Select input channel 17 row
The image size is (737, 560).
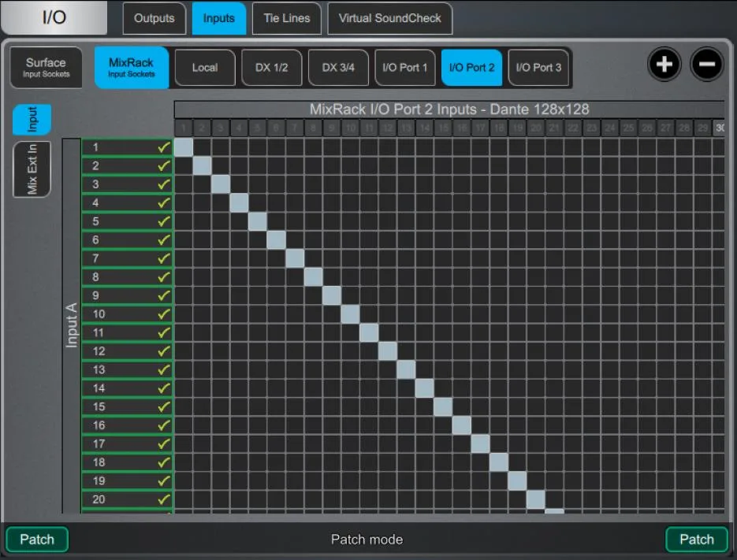[x=128, y=444]
